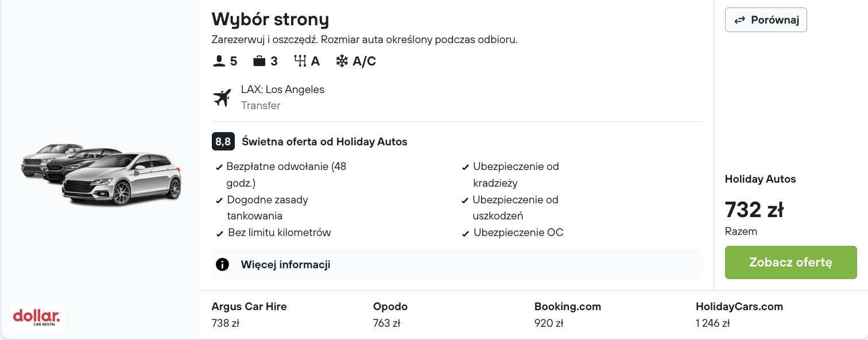Click the Świetna oferta od Holiday Autos heading
868x340 pixels.
[x=325, y=141]
